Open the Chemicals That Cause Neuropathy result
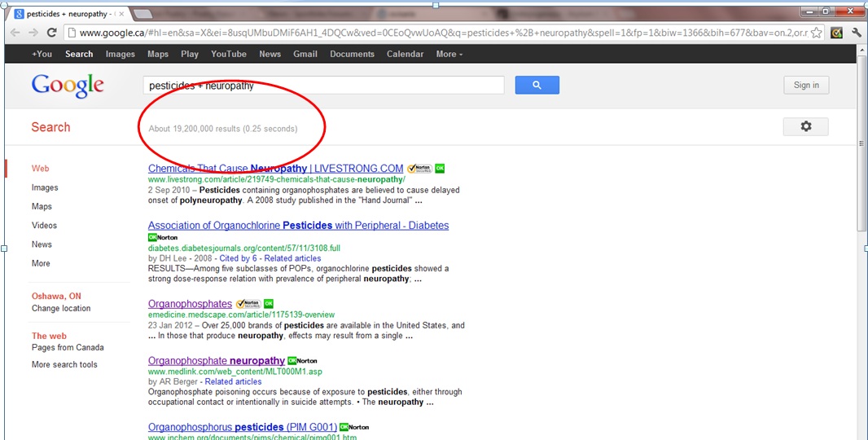 (x=275, y=169)
